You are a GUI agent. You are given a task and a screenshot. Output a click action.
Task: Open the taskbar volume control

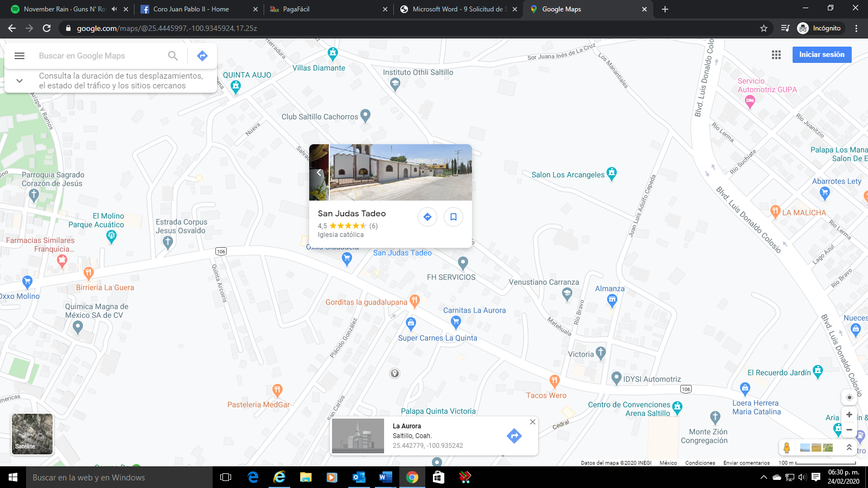tap(802, 478)
